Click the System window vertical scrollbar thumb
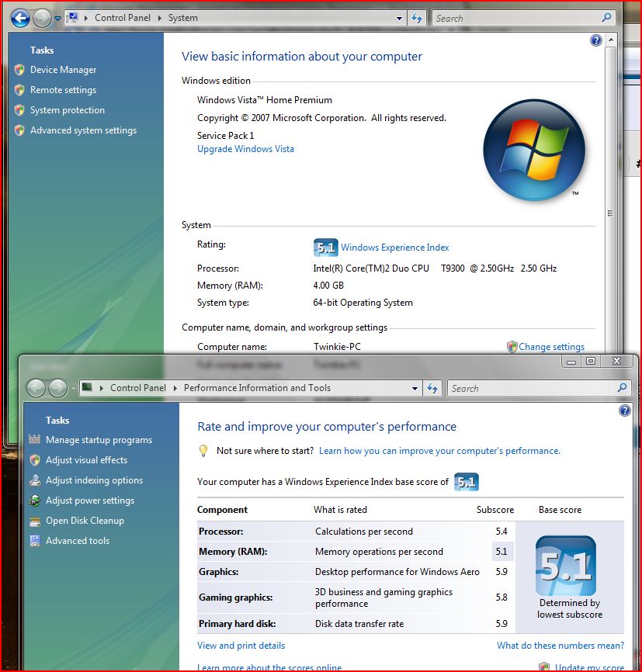 click(x=611, y=213)
